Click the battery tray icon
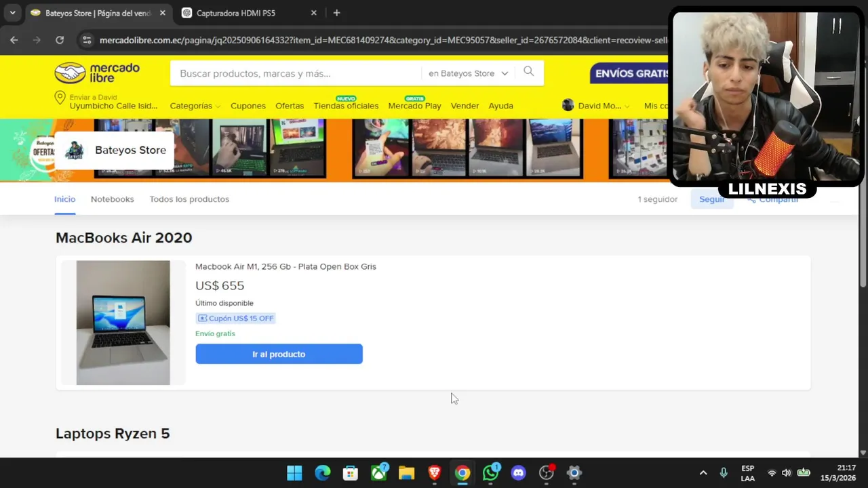This screenshot has height=488, width=868. coord(804,473)
